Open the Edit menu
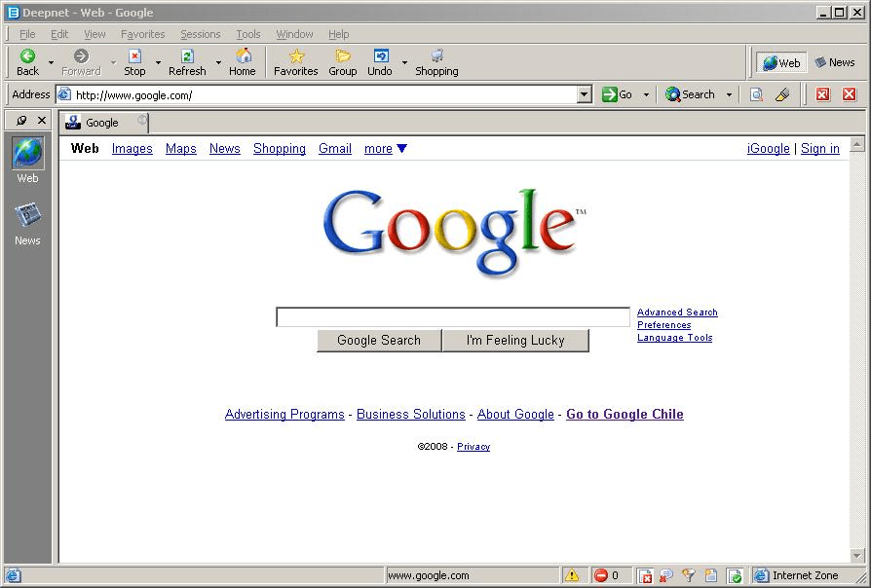This screenshot has width=871, height=588. coord(59,34)
